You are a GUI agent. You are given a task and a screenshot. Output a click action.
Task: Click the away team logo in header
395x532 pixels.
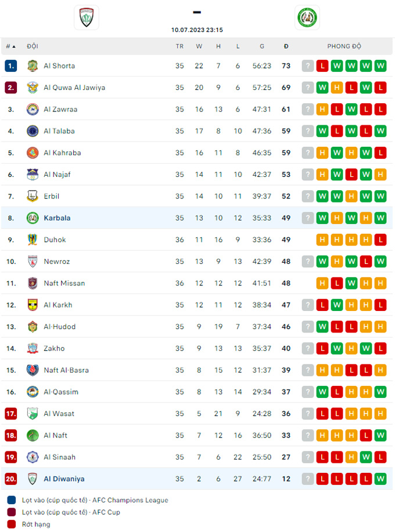[307, 17]
